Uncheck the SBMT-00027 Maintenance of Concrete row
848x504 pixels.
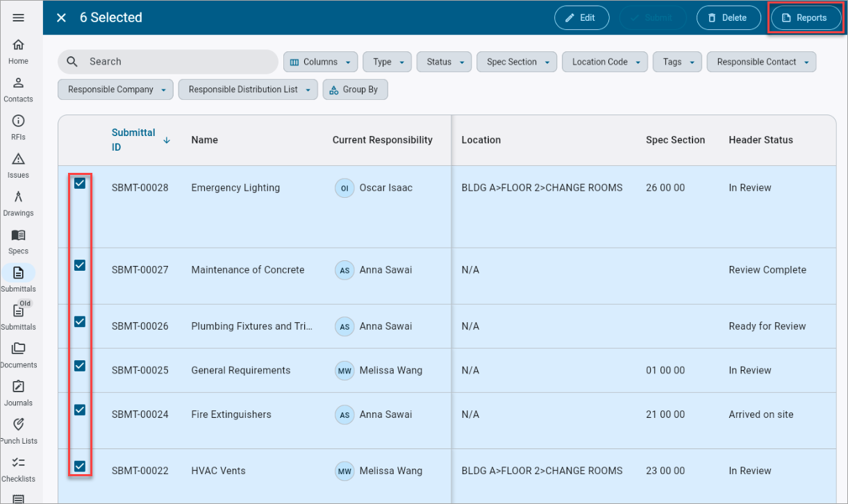pos(80,265)
